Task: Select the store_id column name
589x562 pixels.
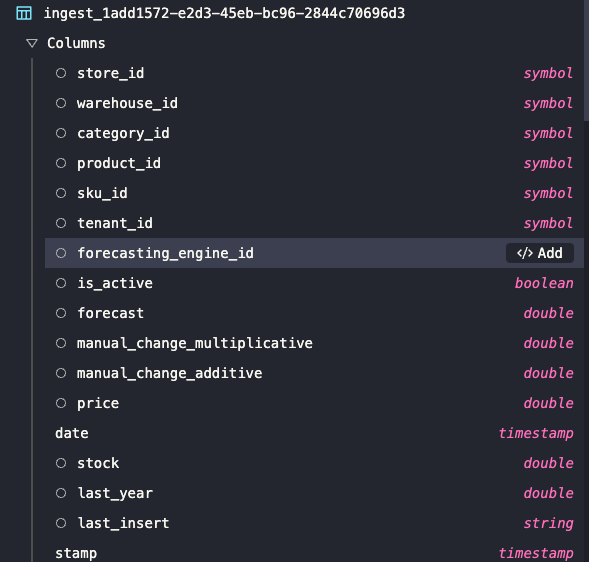Action: point(110,73)
